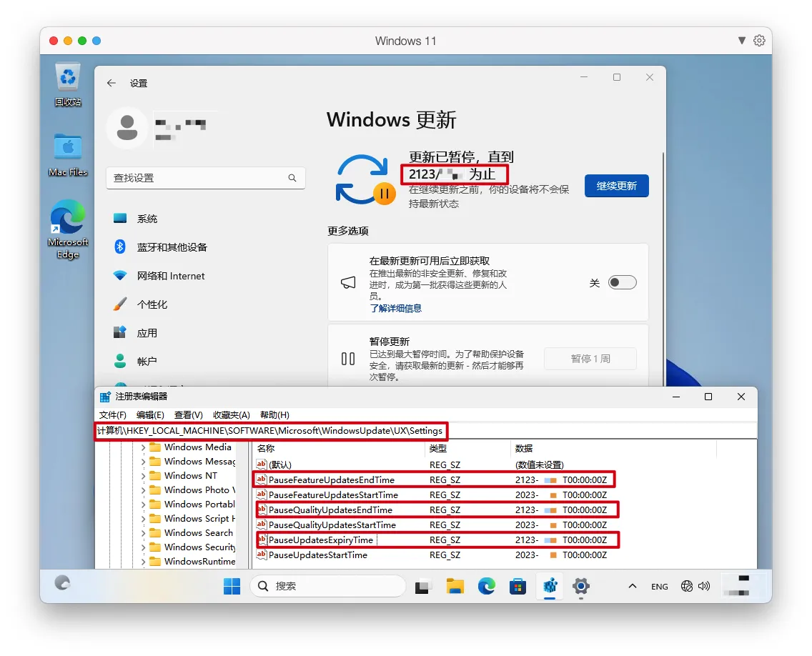Screen dimensions: 812x656
Task: Open the Mac Files desktop folder
Action: 68,155
